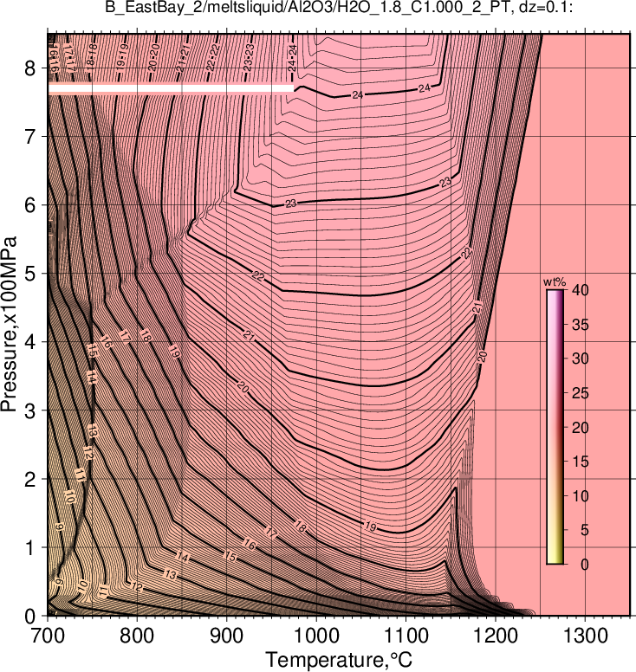Viewport: 636px width, 672px height.
Task: Click pressure axis tick label 6
Action: point(30,205)
